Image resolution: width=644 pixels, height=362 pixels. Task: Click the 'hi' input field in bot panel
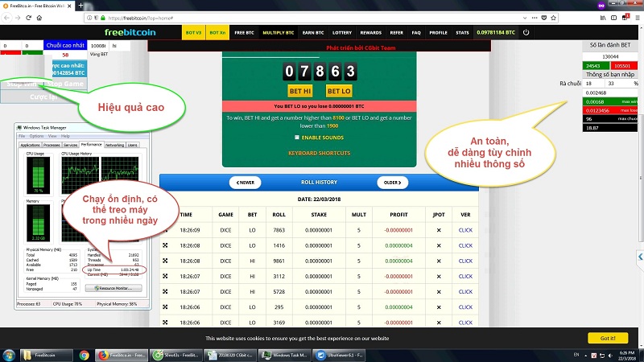tap(120, 46)
